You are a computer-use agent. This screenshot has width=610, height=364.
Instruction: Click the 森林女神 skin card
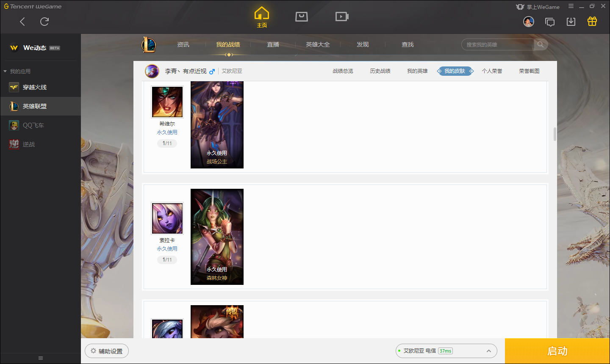click(x=217, y=237)
